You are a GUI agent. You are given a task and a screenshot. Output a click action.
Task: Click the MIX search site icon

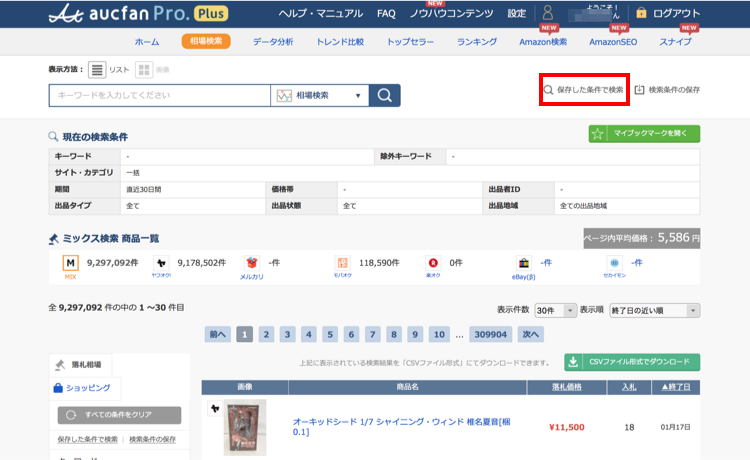71,263
